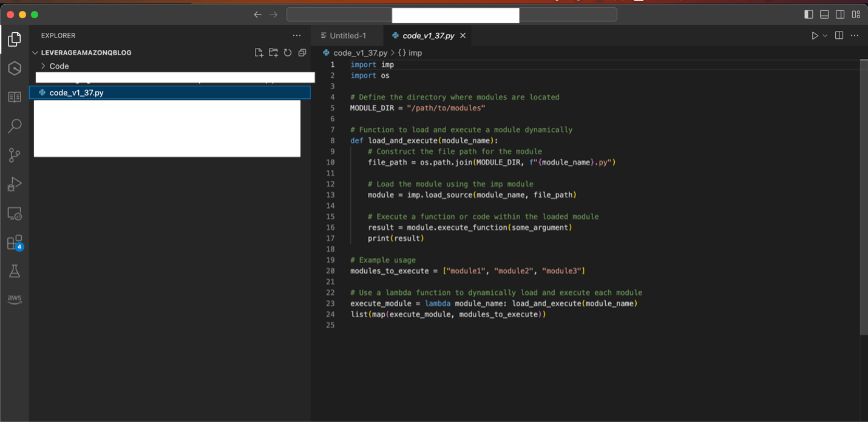Collapse all folders in the Explorer
This screenshot has width=868, height=424.
pos(302,53)
